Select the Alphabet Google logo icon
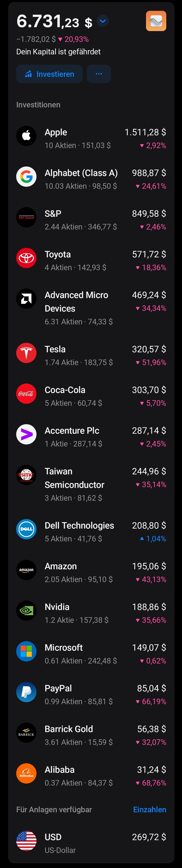Viewport: 182px width, 868px height. click(x=26, y=177)
